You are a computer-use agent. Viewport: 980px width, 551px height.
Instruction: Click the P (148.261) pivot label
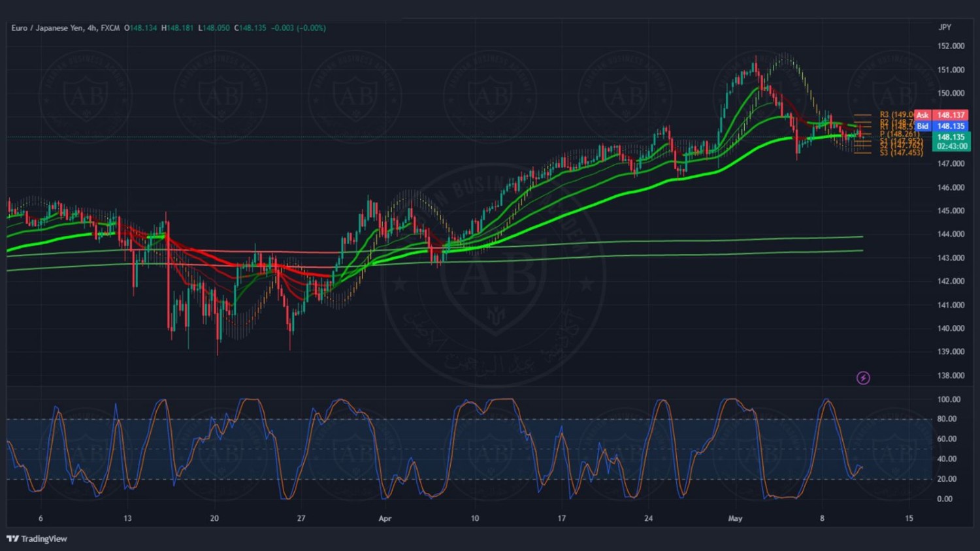pos(899,134)
